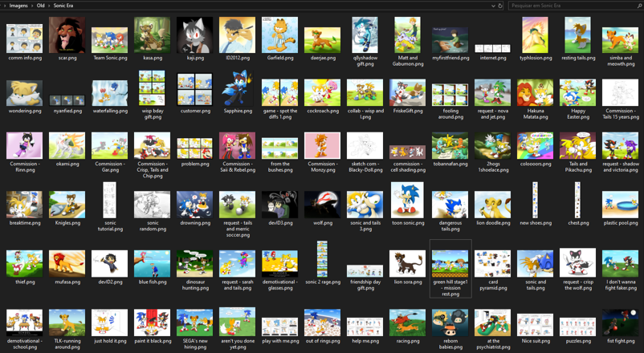This screenshot has width=644, height=353.
Task: Select simba and meowth.png thumbnail
Action: tap(620, 40)
